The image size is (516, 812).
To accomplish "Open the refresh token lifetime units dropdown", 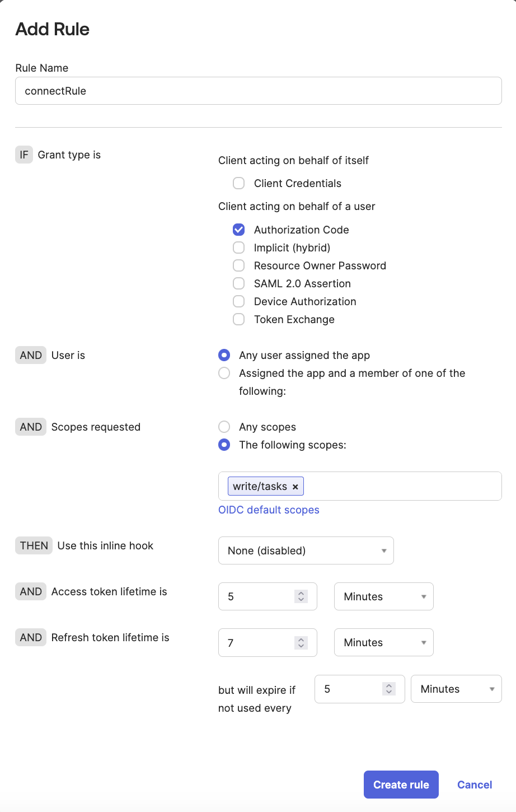I will [x=383, y=642].
